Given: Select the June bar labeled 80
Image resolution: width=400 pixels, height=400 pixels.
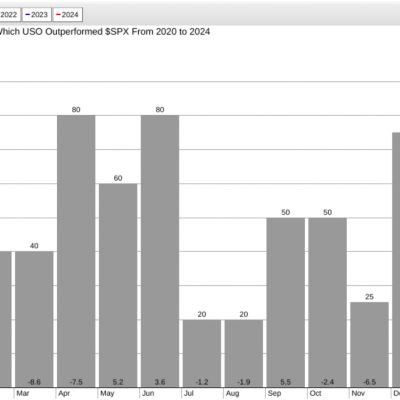Looking at the screenshot, I should [160, 251].
